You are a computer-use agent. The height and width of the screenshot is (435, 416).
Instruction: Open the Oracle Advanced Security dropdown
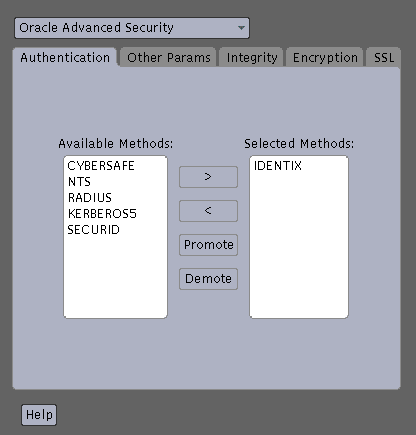[132, 28]
